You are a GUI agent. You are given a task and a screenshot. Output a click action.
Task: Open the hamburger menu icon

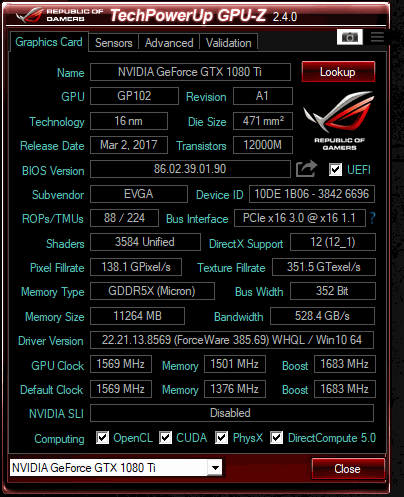(377, 37)
